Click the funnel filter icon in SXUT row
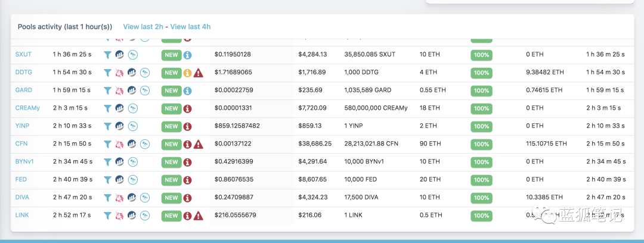The image size is (644, 243). pyautogui.click(x=107, y=55)
